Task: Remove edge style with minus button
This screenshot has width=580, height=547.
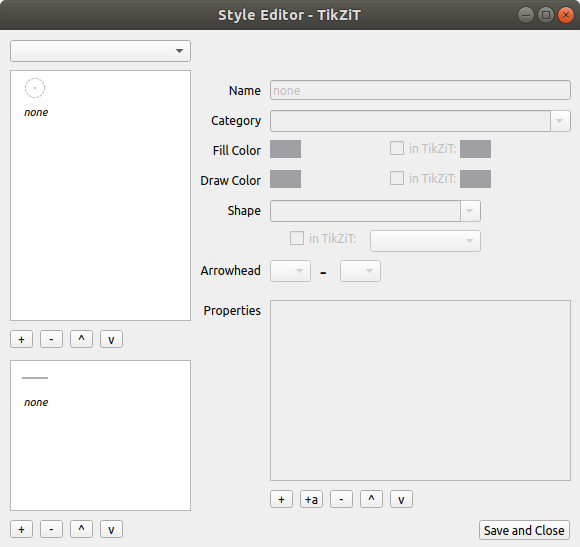Action: point(51,529)
